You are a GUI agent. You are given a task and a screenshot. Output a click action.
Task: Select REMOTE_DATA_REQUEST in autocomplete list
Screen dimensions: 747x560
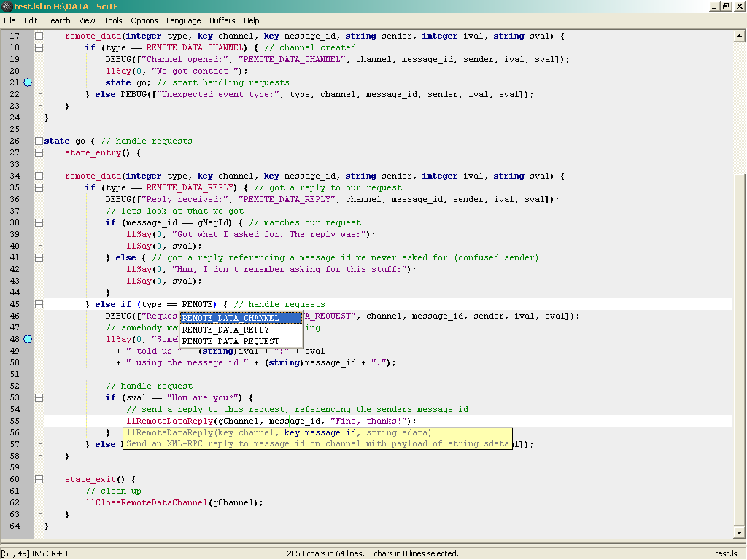click(241, 341)
